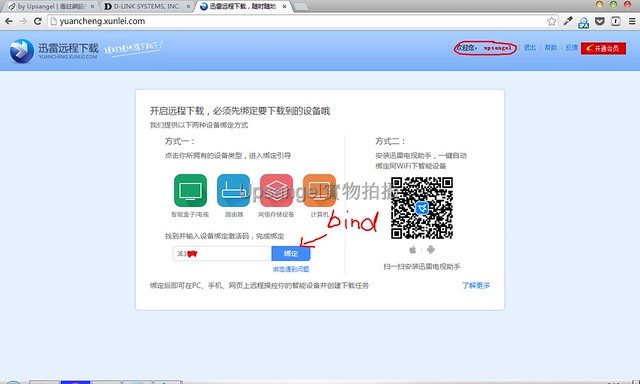The width and height of the screenshot is (640, 384).
Task: Close the 'by Upsangel' tab
Action: click(92, 7)
